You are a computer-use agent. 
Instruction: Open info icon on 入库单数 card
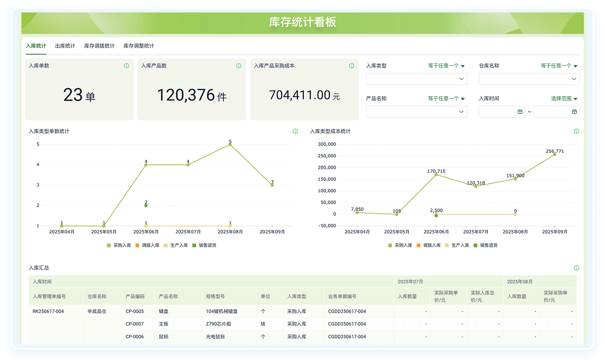126,66
